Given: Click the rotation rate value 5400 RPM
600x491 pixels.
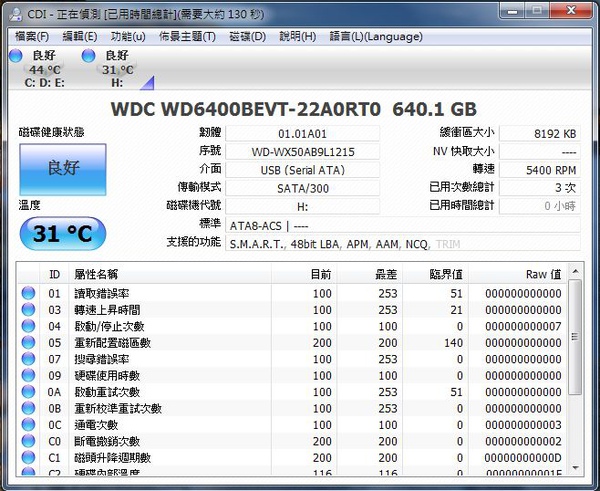Looking at the screenshot, I should [540, 170].
